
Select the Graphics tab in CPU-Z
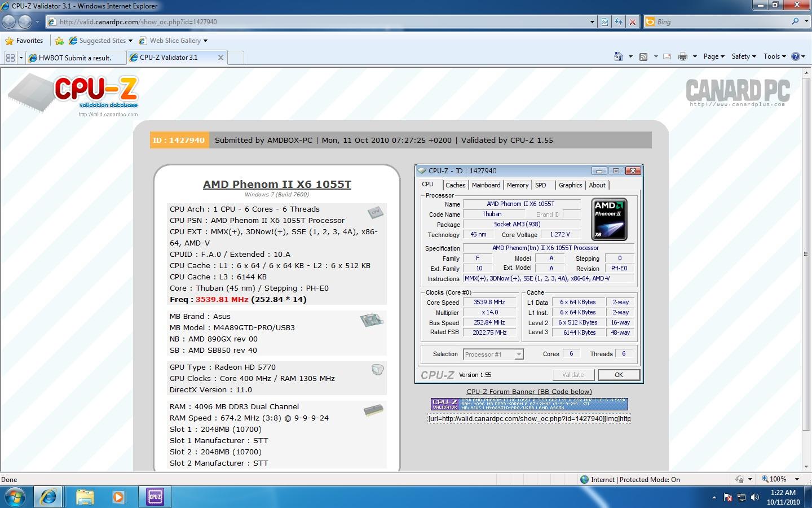pyautogui.click(x=571, y=185)
